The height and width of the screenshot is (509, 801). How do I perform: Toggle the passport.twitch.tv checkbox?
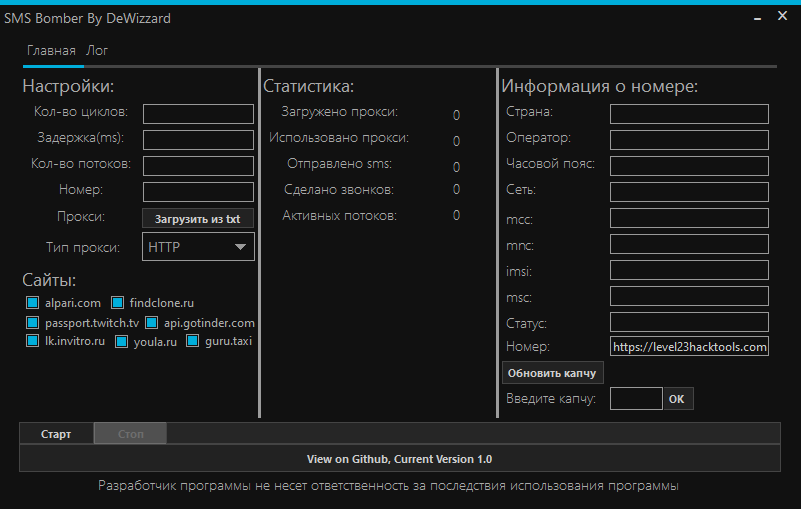point(32,322)
